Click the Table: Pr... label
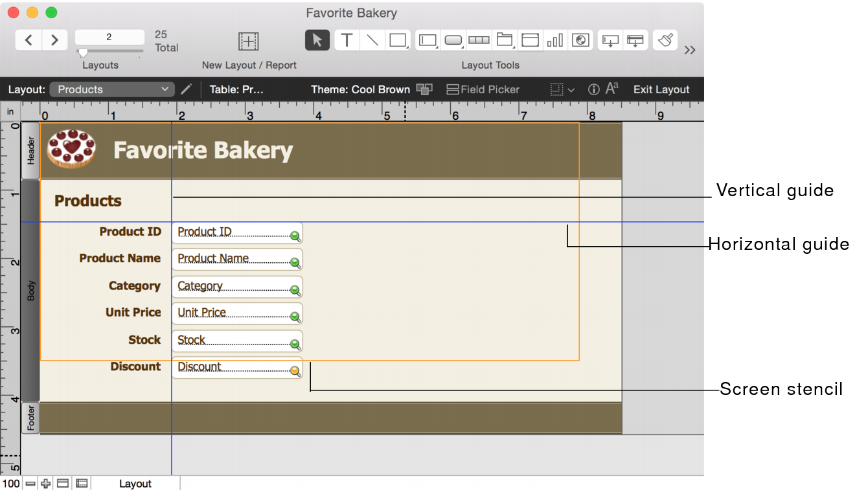The image size is (868, 494). tap(236, 89)
